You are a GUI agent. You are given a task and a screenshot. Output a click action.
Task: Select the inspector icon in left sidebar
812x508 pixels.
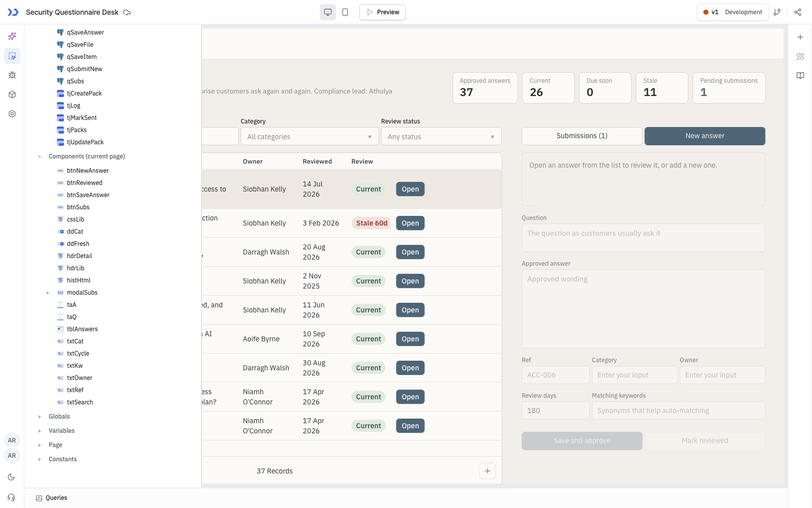pyautogui.click(x=12, y=56)
